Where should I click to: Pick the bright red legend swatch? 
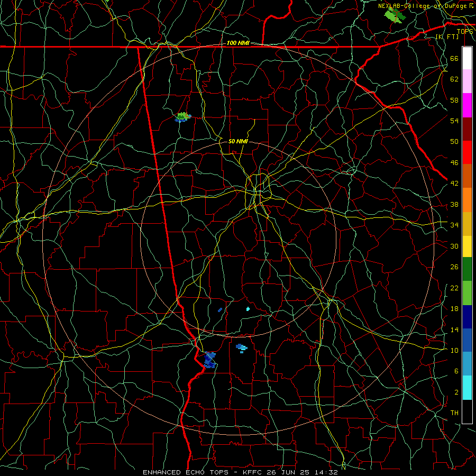click(467, 152)
